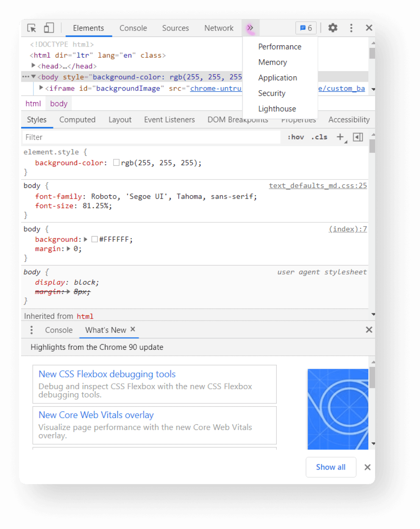Open DevTools settings gear
This screenshot has height=529, width=420.
(x=333, y=28)
